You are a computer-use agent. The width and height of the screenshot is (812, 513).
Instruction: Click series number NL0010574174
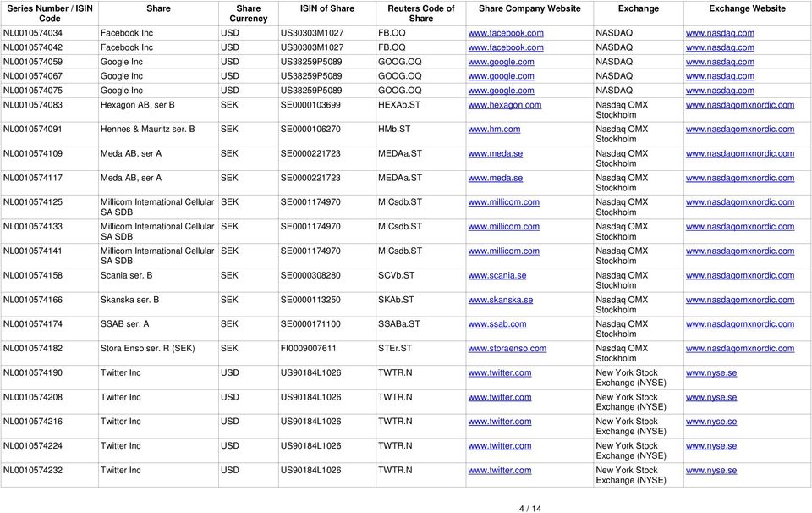click(33, 324)
